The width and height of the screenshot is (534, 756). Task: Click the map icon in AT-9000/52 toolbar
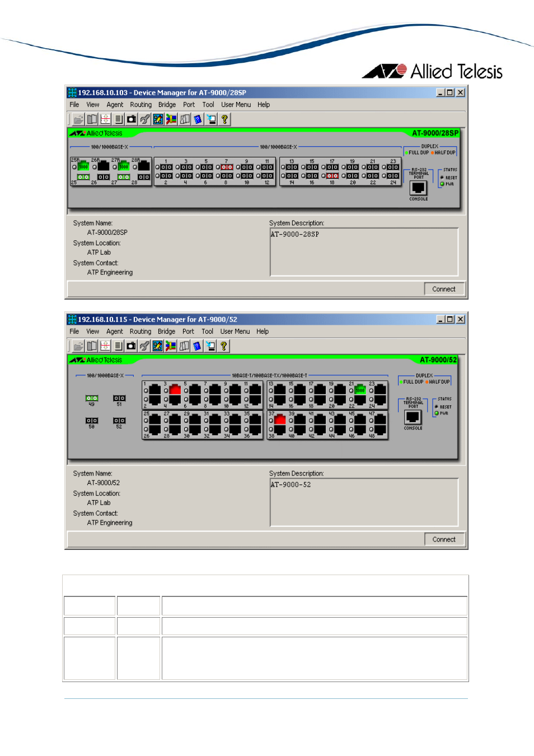pyautogui.click(x=184, y=346)
